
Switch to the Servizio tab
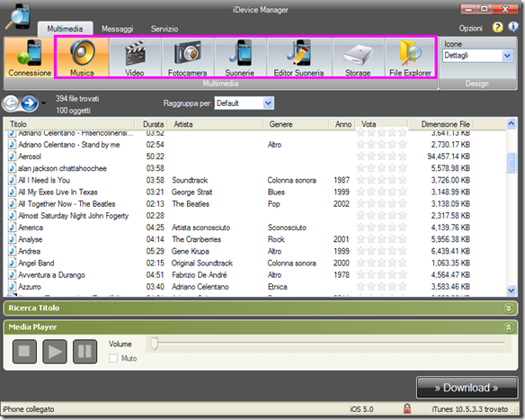click(165, 29)
